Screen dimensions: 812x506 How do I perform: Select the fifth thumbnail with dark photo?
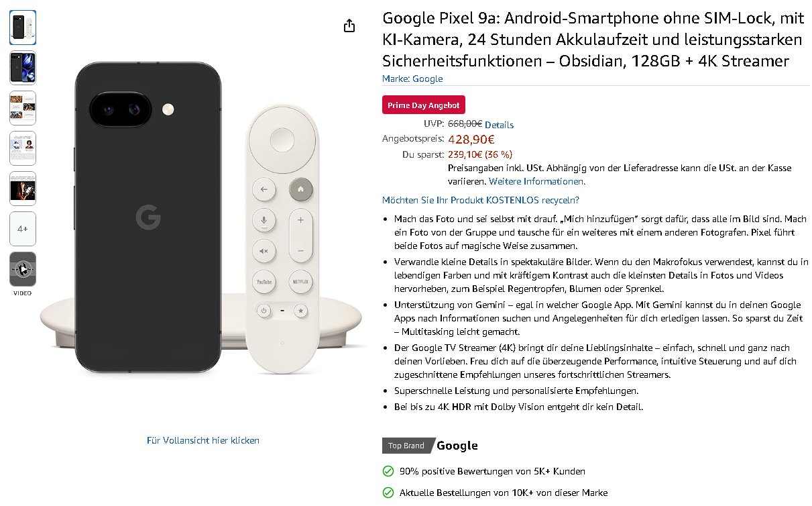point(23,189)
